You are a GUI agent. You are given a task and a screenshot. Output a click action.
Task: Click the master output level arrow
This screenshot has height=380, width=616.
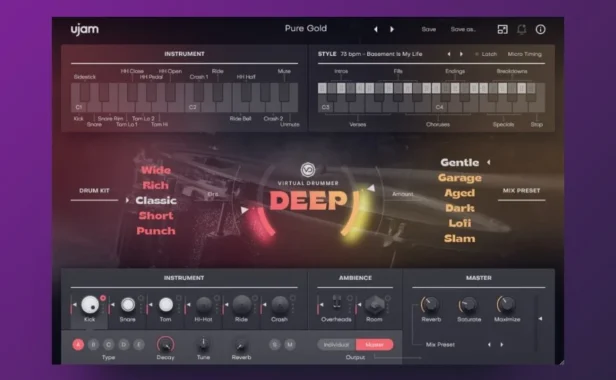[540, 319]
